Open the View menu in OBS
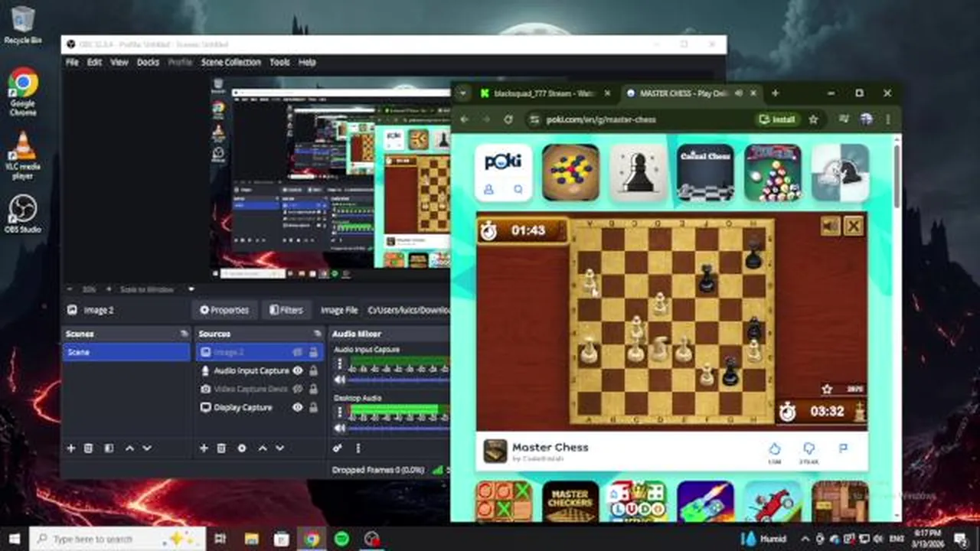 click(119, 62)
